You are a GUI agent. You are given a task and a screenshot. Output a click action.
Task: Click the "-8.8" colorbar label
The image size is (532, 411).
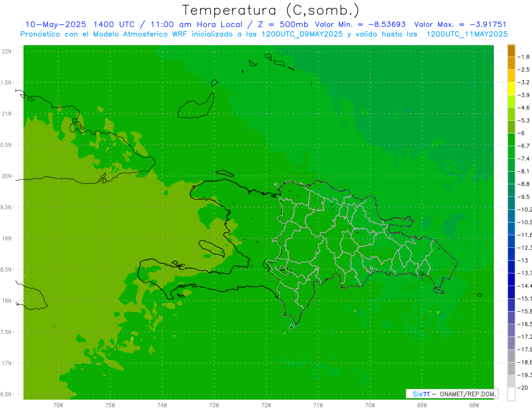pyautogui.click(x=524, y=184)
